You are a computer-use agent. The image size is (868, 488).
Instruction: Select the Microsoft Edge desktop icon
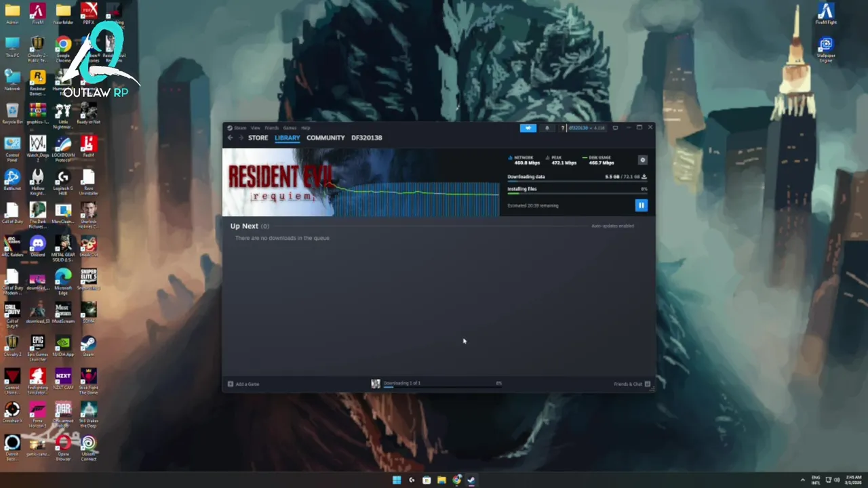coord(63,281)
